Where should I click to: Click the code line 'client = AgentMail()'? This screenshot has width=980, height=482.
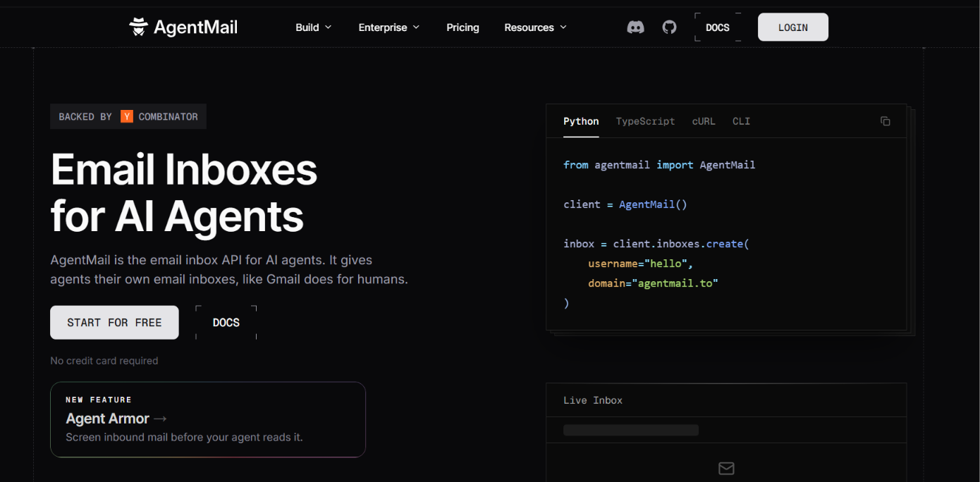click(x=625, y=204)
